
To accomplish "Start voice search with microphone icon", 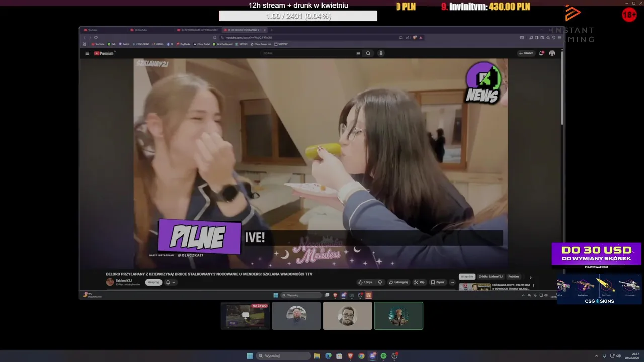I will 381,53.
